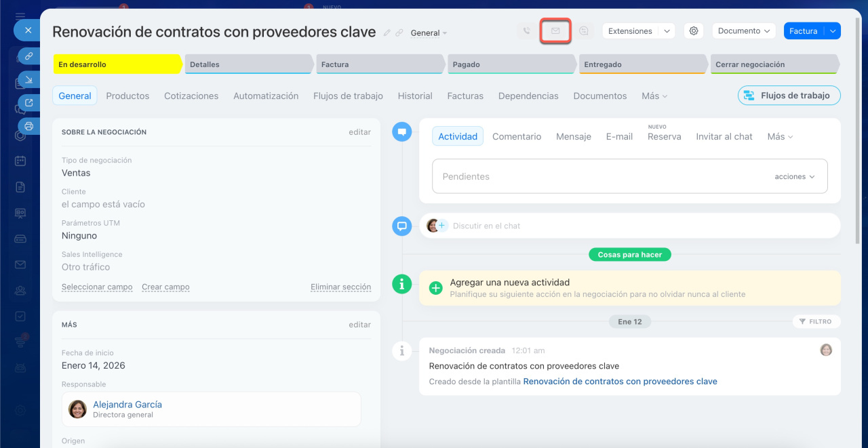This screenshot has height=448, width=868.
Task: Open settings with the gear icon
Action: pos(693,31)
